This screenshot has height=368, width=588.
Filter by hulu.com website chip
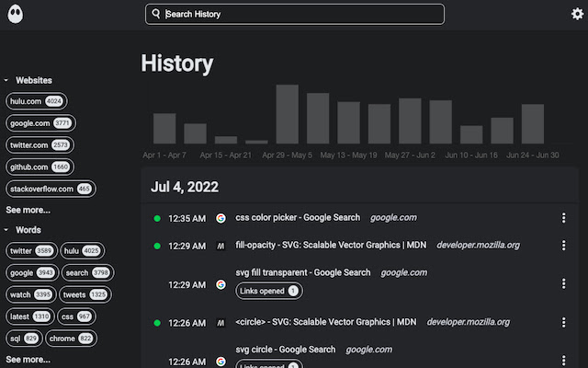(37, 101)
